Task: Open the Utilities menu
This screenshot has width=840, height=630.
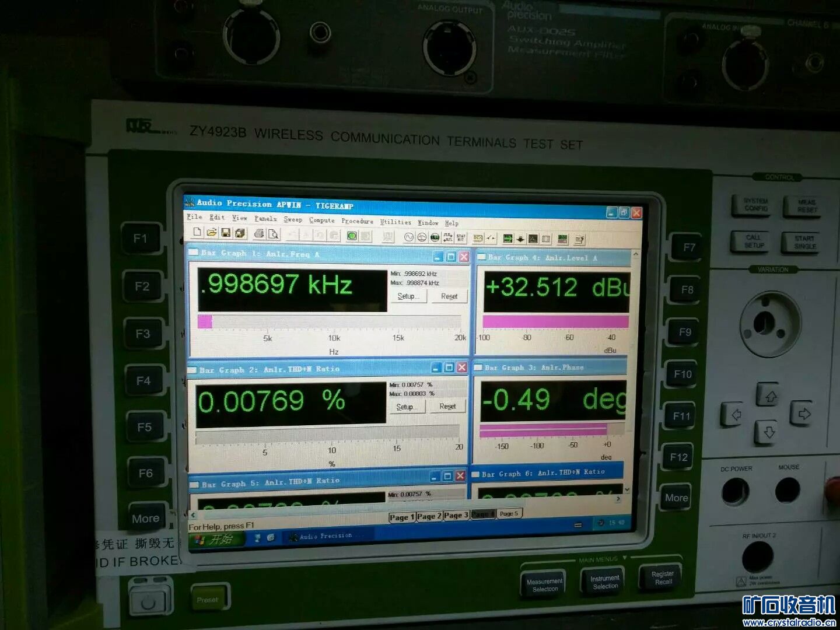Action: click(x=395, y=222)
